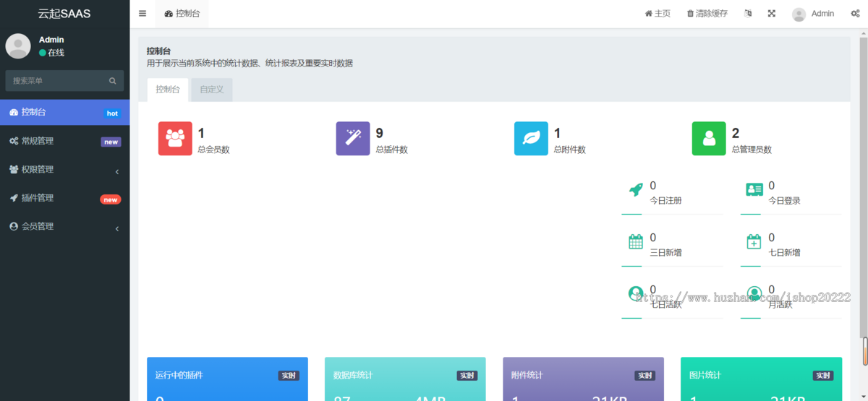Image resolution: width=868 pixels, height=401 pixels.
Task: Click the dashboard icon beside sidebar 控制台
Action: [14, 112]
